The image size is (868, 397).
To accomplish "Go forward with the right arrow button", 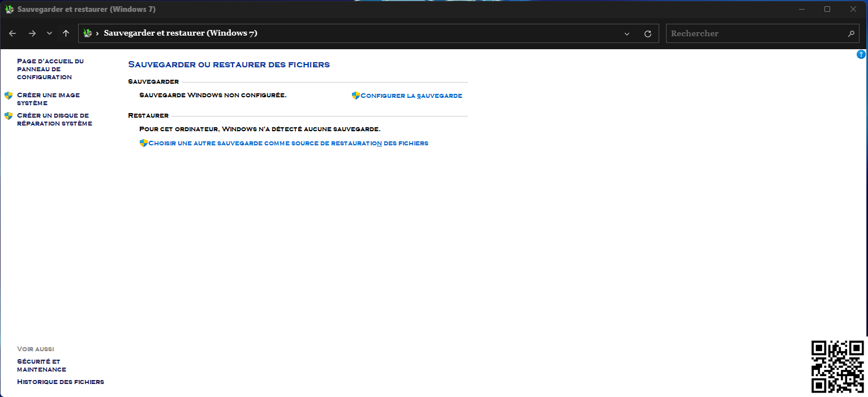I will point(32,33).
